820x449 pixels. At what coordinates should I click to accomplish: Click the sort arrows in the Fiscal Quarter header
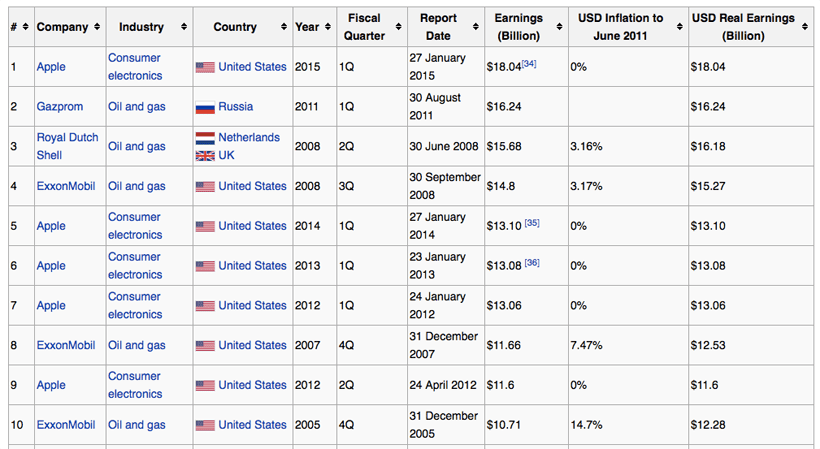(x=398, y=27)
